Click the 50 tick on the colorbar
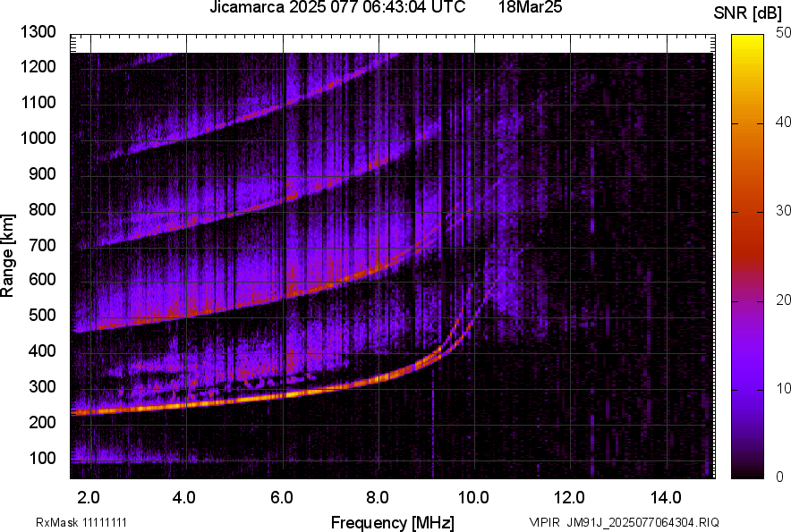 (783, 33)
